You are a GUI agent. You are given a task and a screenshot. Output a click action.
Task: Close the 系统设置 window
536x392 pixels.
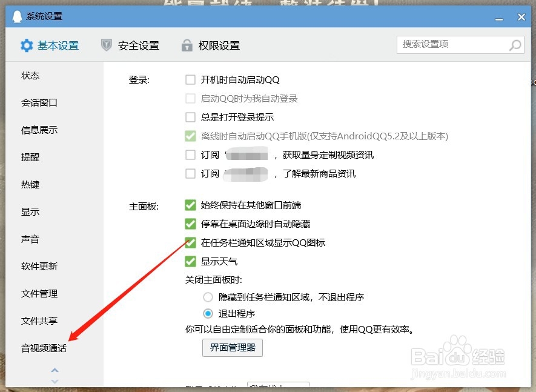tap(521, 17)
